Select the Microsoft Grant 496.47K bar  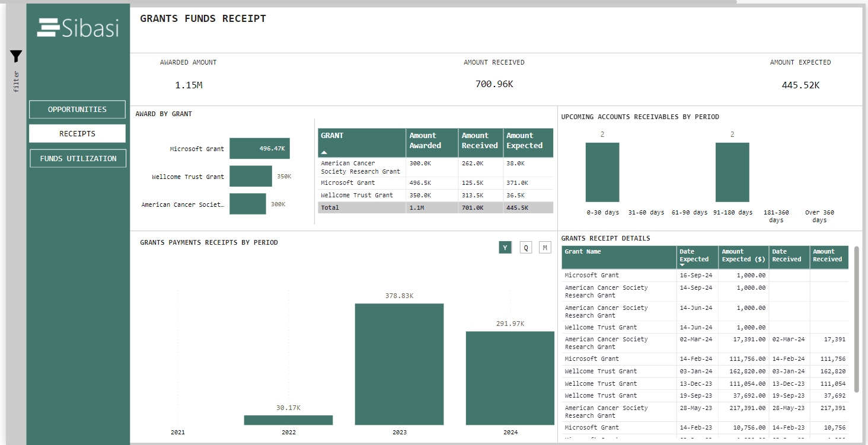point(259,149)
